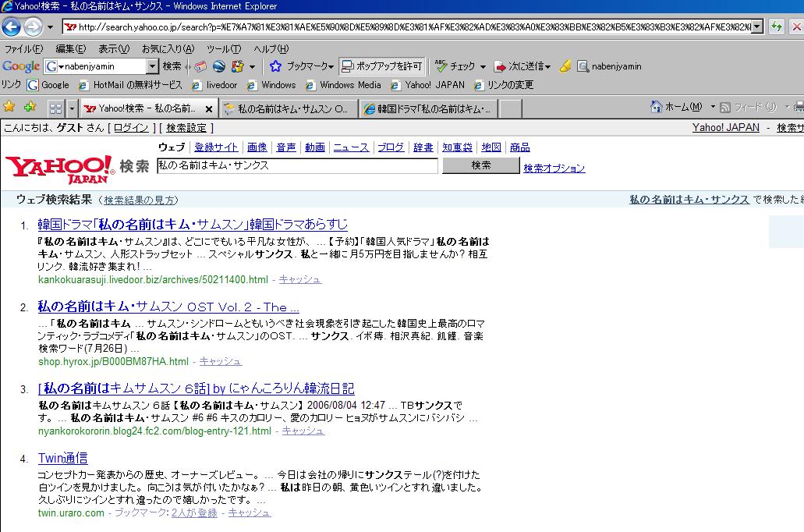Viewport: 804px width, 532px height.
Task: Click the address bar URL field
Action: (407, 27)
